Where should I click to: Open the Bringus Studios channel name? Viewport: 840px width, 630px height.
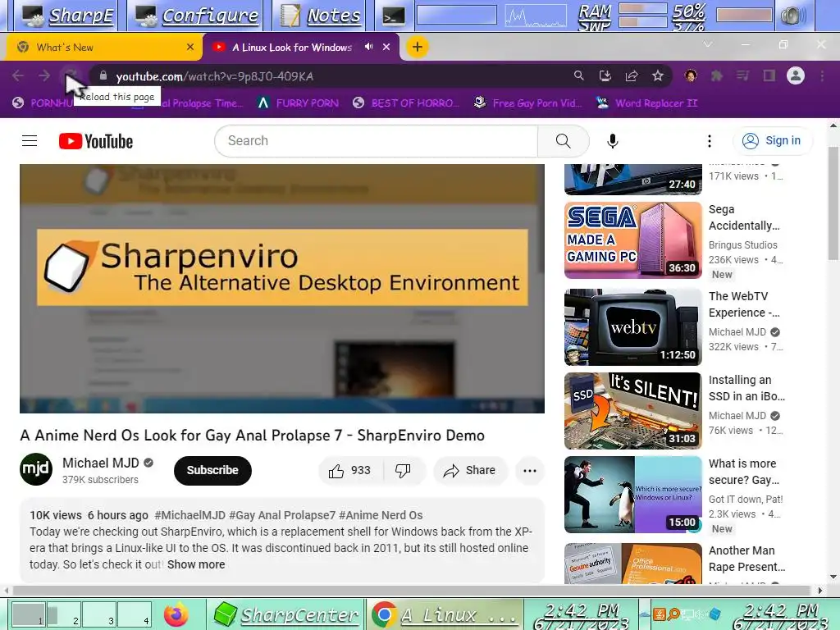coord(742,244)
